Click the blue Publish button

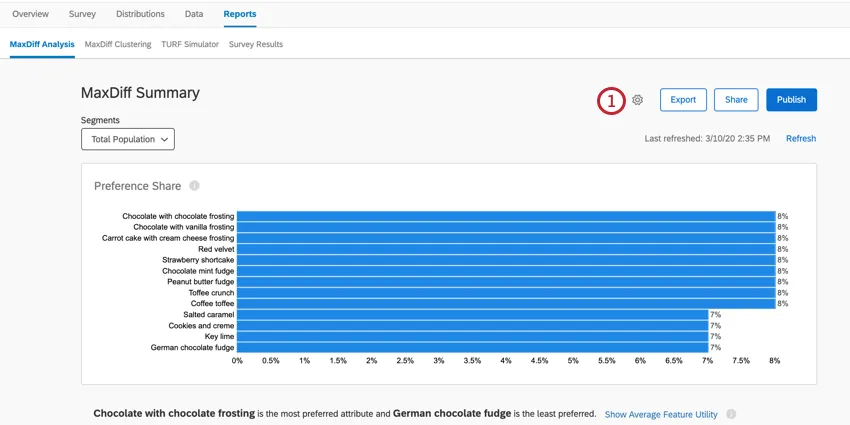click(791, 100)
